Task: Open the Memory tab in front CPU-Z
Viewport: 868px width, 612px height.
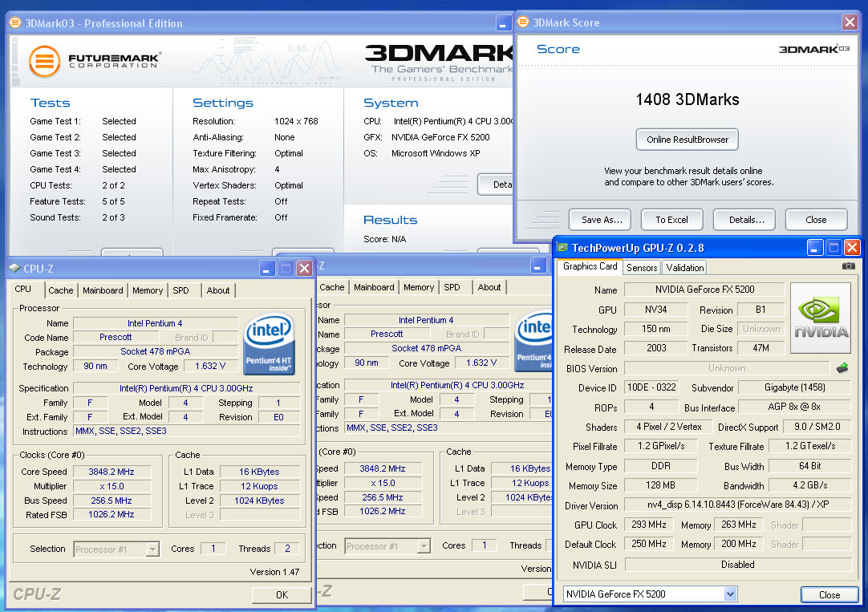Action: pos(148,290)
